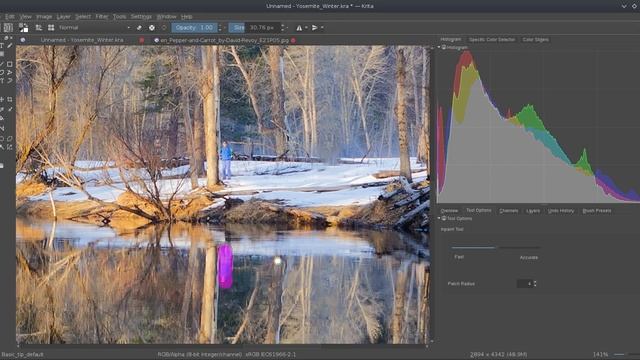Select the polygonal selection tool
Image resolution: width=640 pixels, height=360 pixels.
[10, 138]
